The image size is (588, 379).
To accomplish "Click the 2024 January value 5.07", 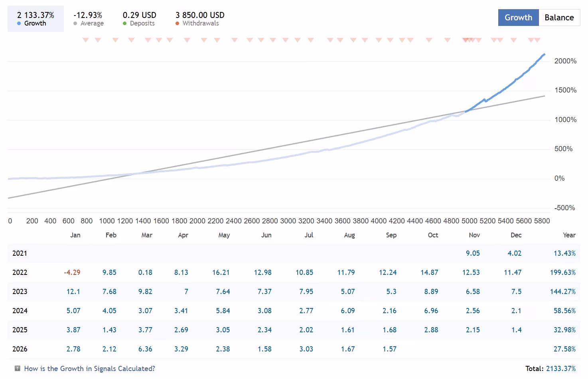I will [x=73, y=311].
